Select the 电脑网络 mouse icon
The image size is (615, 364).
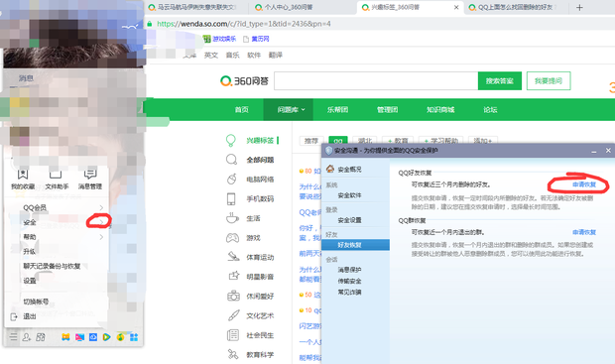(x=232, y=179)
